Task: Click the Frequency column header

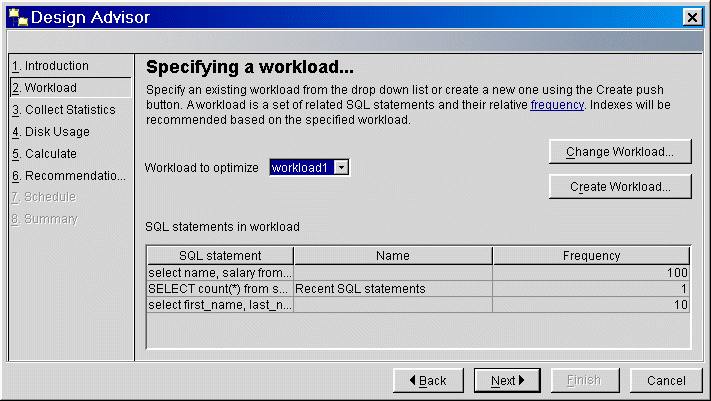Action: tap(591, 256)
